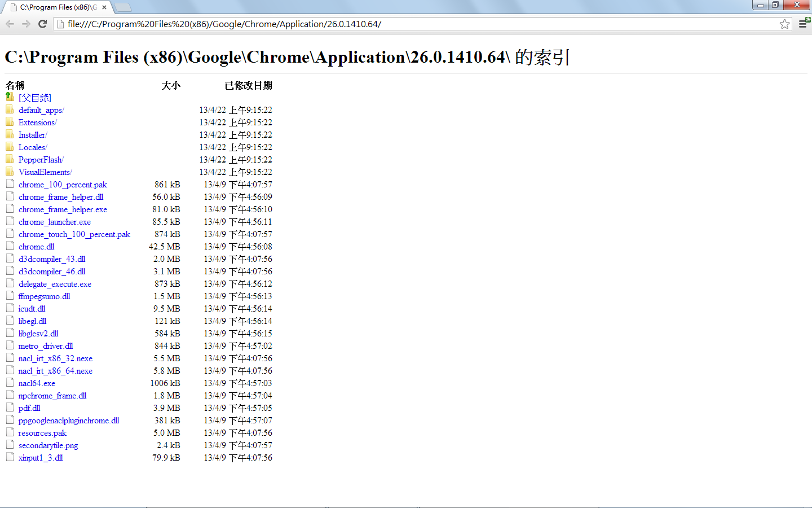
Task: Click the folder icon beside Locales
Action: (10, 147)
